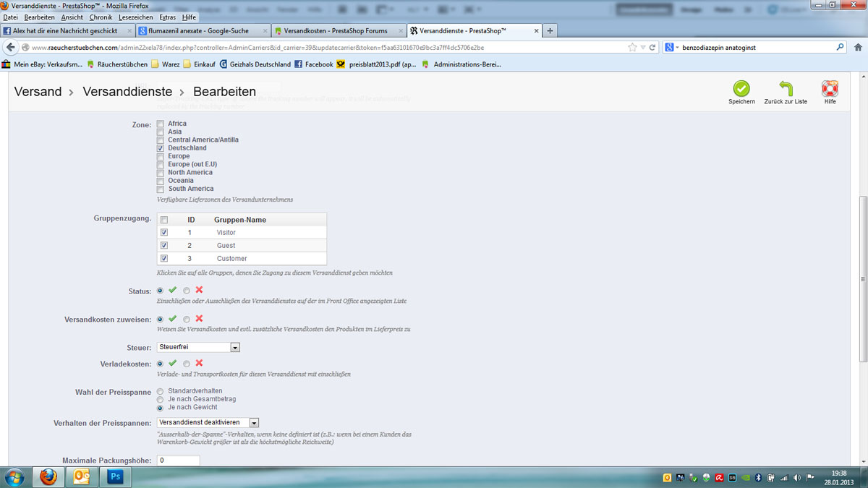Open the Facebook bookmark

tap(313, 64)
